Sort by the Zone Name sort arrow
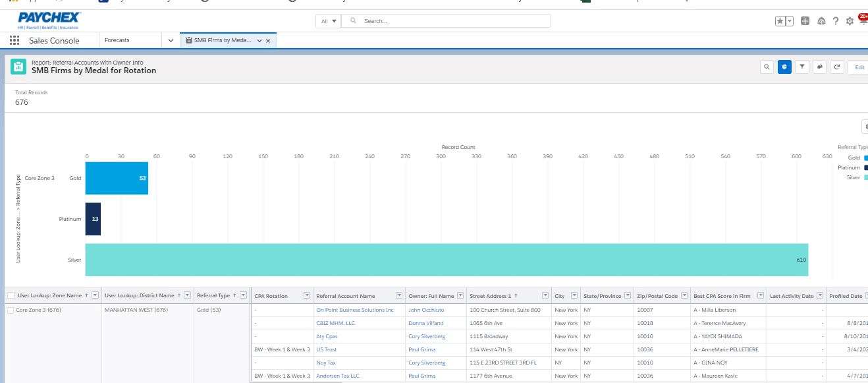This screenshot has width=868, height=383. (x=87, y=296)
